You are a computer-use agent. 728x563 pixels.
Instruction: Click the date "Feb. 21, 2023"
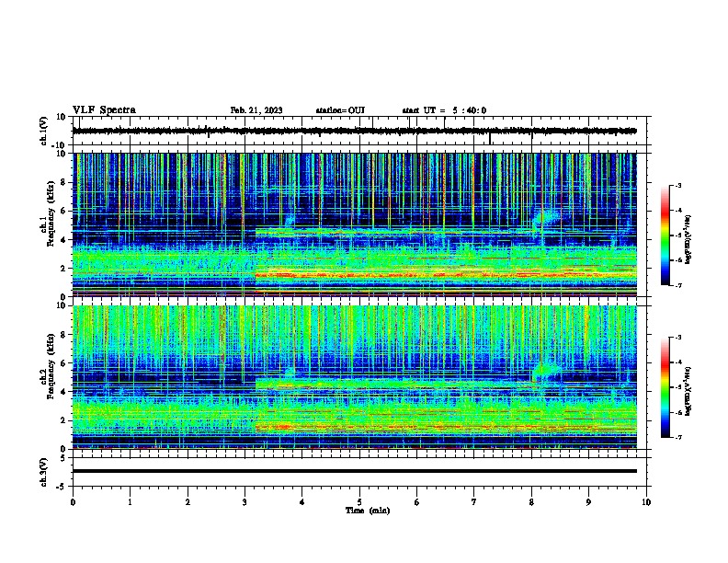pyautogui.click(x=256, y=110)
